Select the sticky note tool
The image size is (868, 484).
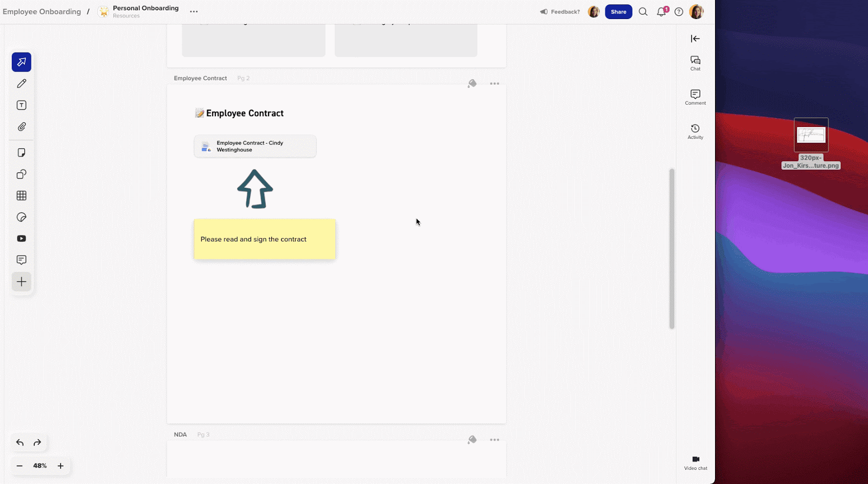point(22,153)
